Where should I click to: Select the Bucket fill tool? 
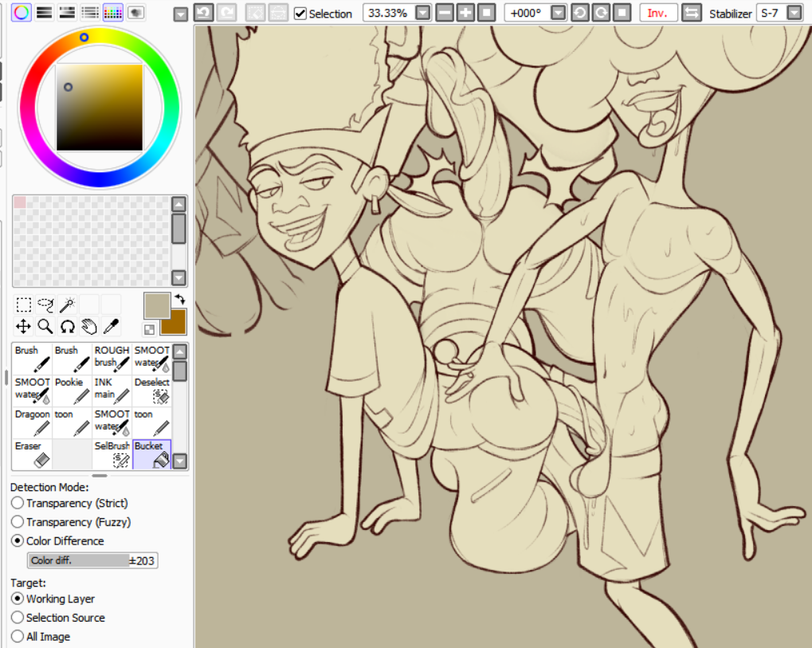(x=151, y=454)
